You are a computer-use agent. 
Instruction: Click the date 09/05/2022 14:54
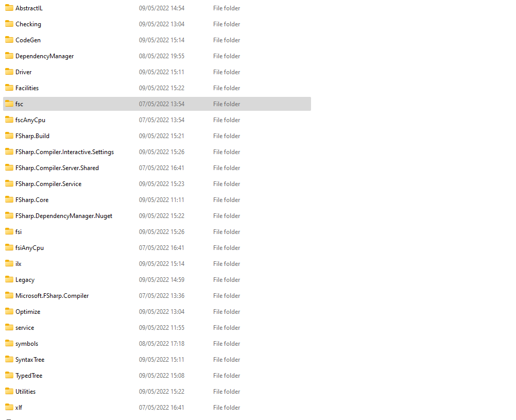162,8
